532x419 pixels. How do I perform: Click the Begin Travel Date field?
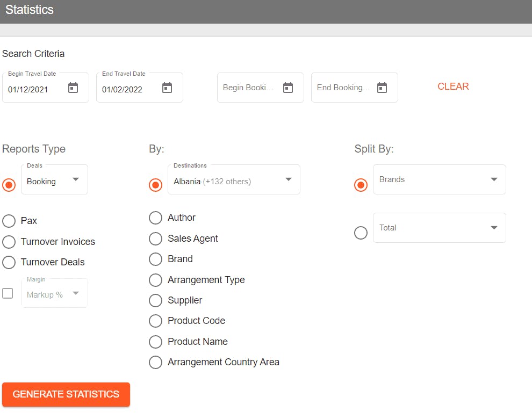tap(35, 89)
